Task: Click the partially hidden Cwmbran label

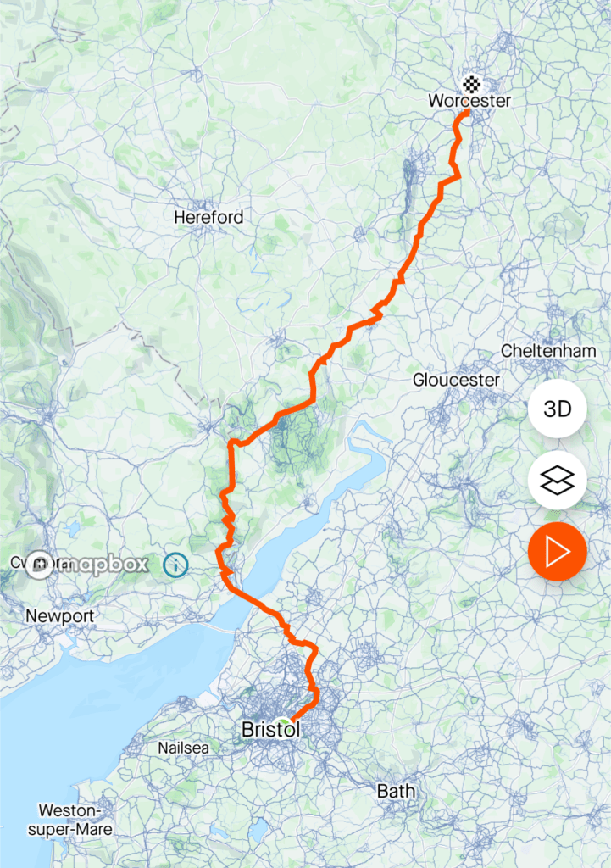Action: (x=19, y=563)
